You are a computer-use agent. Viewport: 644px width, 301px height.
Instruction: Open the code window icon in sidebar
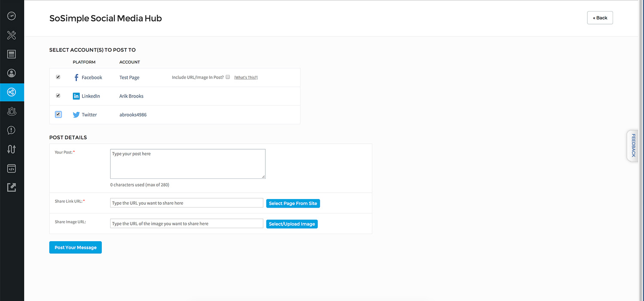12,169
